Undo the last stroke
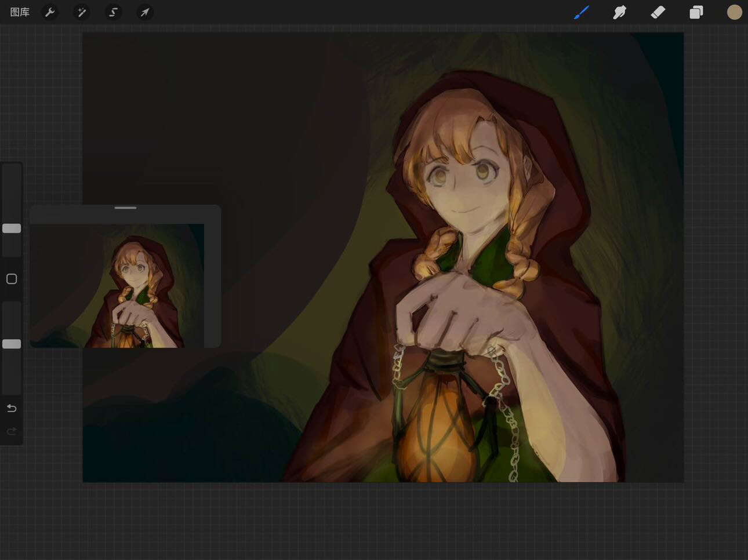 tap(12, 408)
